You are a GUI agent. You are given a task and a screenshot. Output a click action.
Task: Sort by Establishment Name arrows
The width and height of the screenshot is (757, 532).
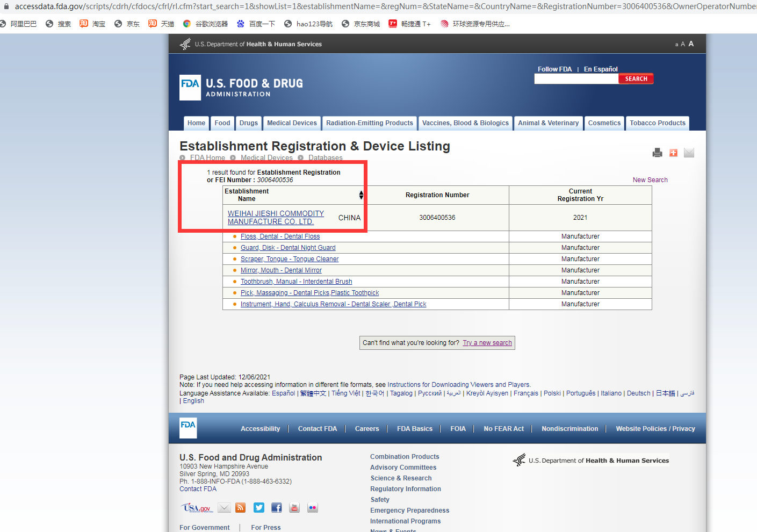coord(361,195)
